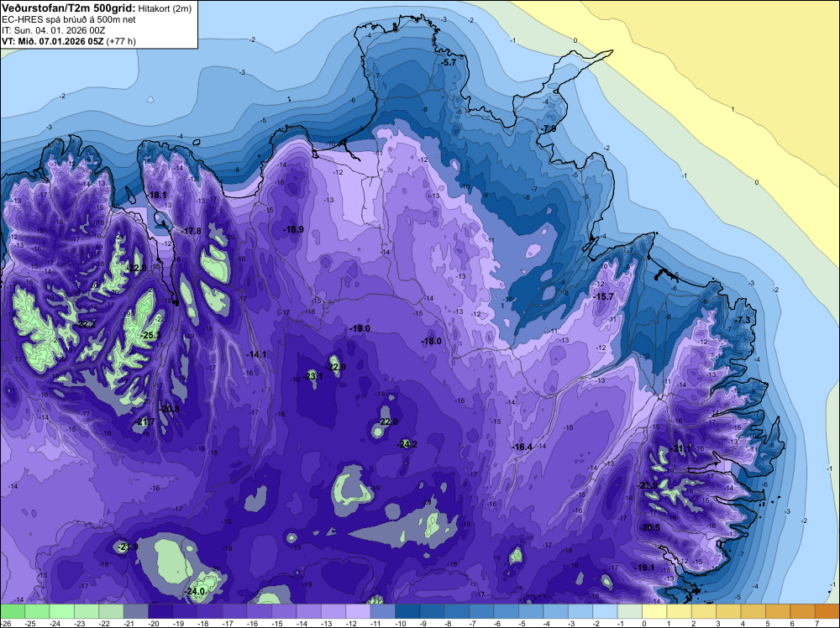Select the -21.7 temperature value
The height and width of the screenshot is (628, 840).
144,422
